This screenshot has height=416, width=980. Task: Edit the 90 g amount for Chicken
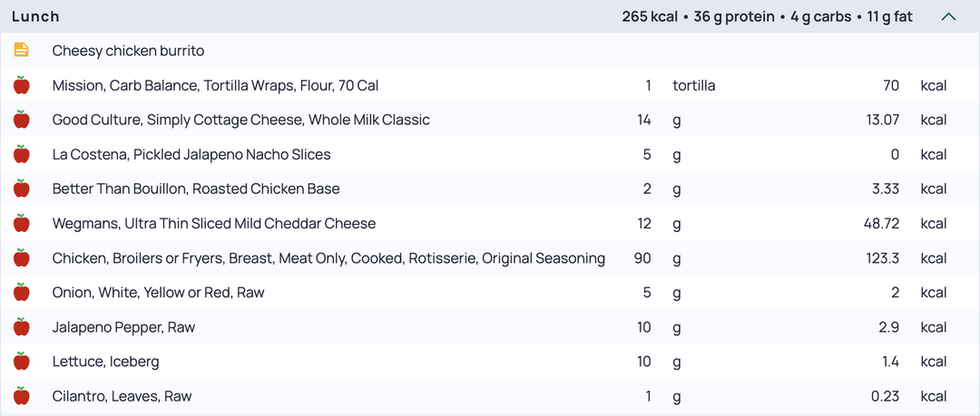click(642, 258)
